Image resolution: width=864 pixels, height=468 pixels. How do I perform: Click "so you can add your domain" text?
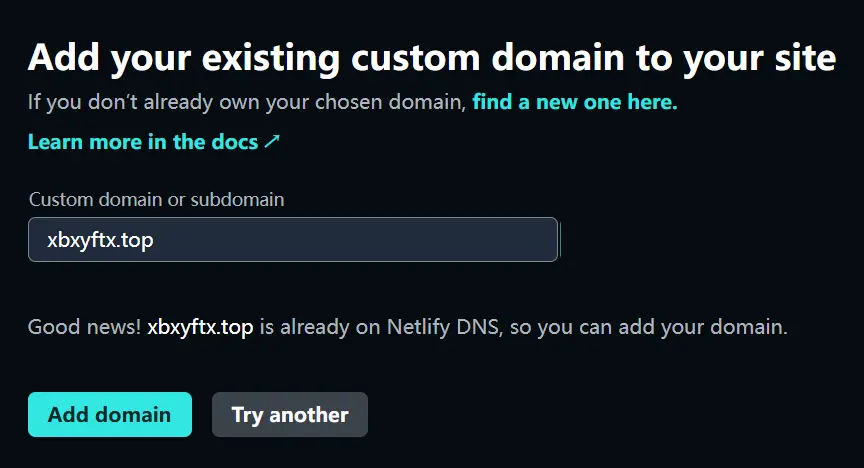[649, 327]
